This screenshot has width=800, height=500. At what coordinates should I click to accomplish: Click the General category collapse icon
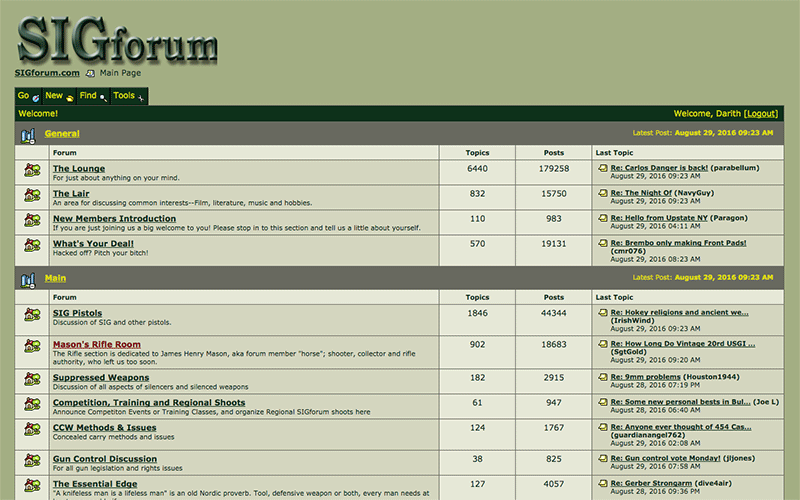click(28, 136)
